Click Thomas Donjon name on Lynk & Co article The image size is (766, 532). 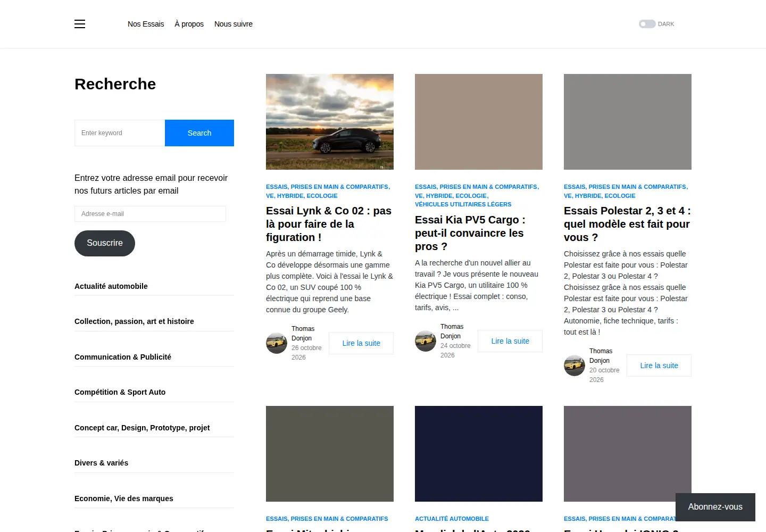pos(303,334)
